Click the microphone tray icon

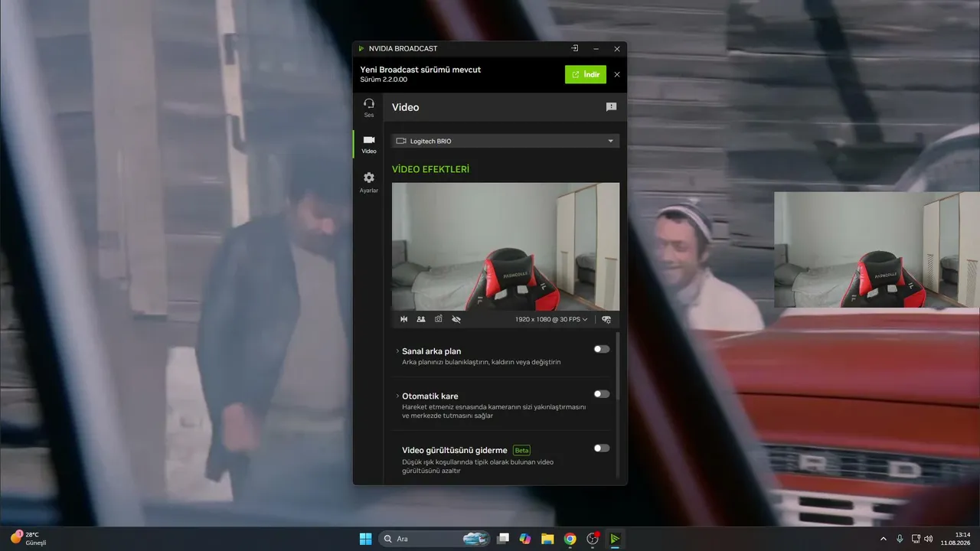tap(900, 539)
